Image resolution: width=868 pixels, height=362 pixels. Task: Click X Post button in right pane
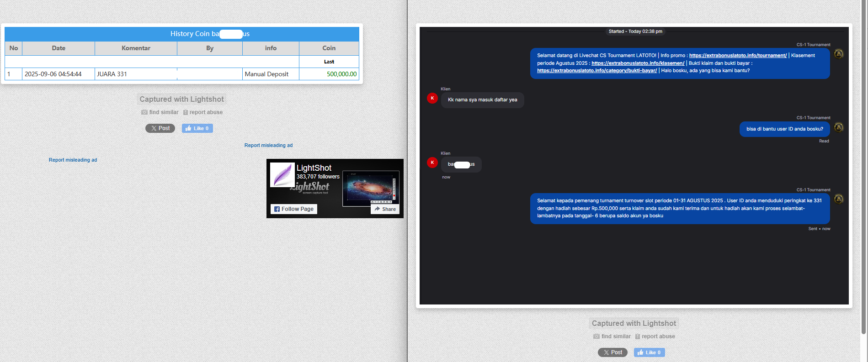612,352
